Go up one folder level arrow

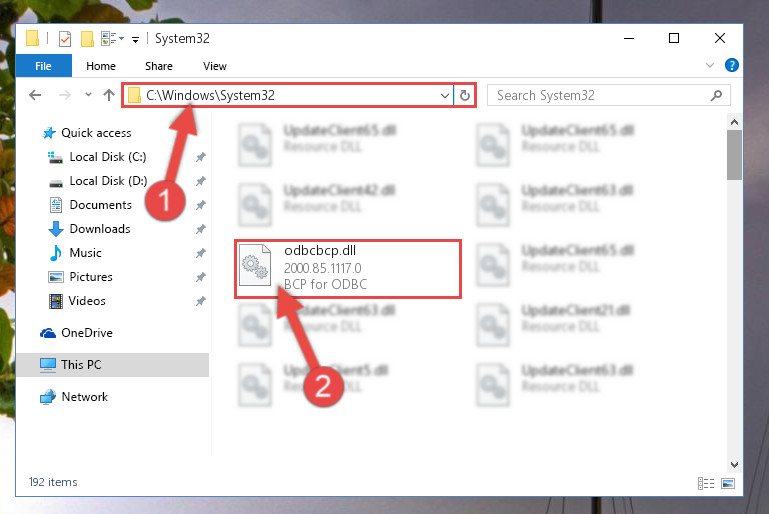pyautogui.click(x=109, y=95)
